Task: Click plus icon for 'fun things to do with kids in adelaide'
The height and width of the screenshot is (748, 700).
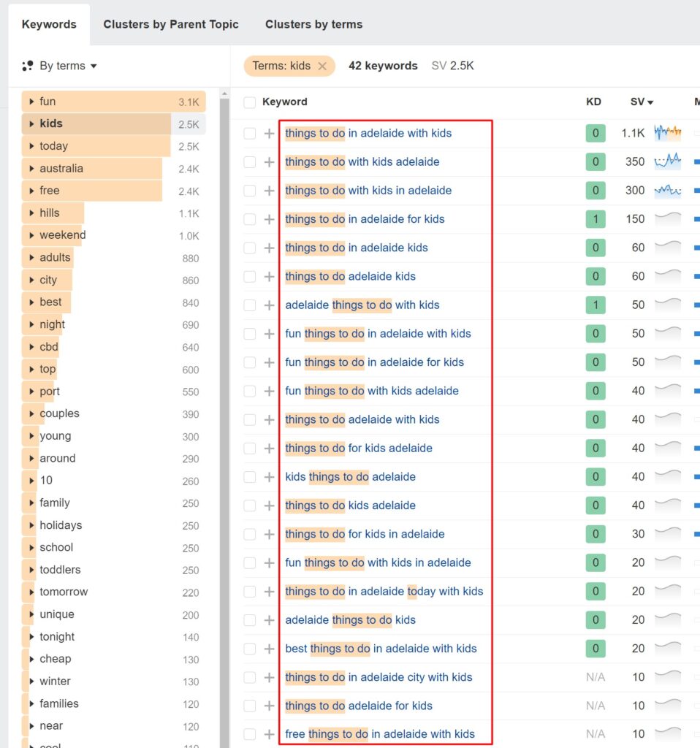Action: pyautogui.click(x=269, y=563)
